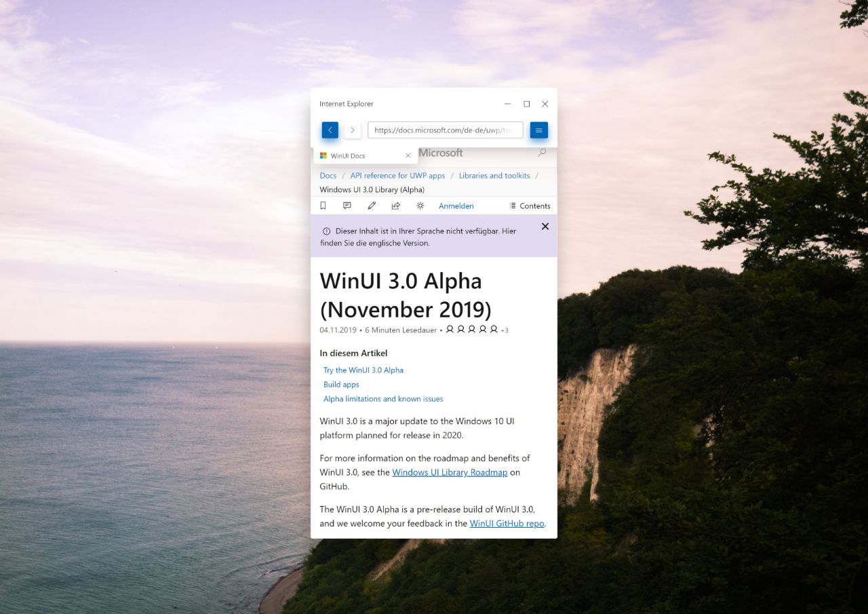
Task: Open the WinUI GitHub repo link
Action: [x=507, y=523]
